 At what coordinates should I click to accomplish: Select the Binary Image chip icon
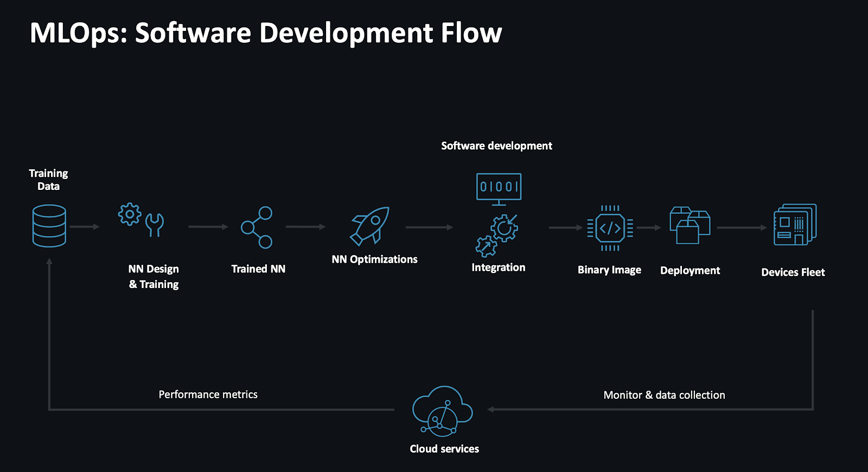[x=610, y=228]
